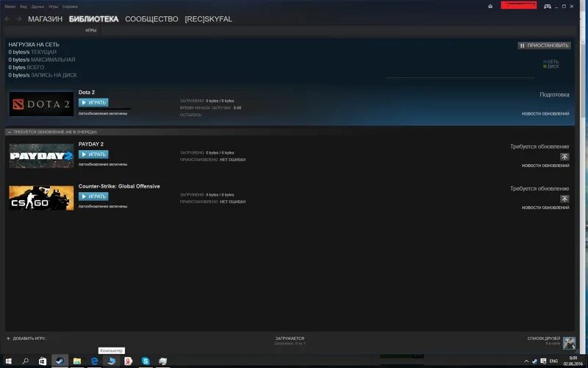Image resolution: width=588 pixels, height=368 pixels.
Task: Show hidden tray icons chevron
Action: tap(526, 361)
